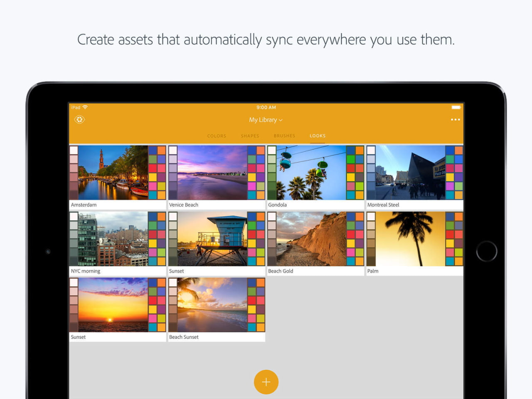This screenshot has width=532, height=399.
Task: Switch to the Shapes tab
Action: click(250, 136)
